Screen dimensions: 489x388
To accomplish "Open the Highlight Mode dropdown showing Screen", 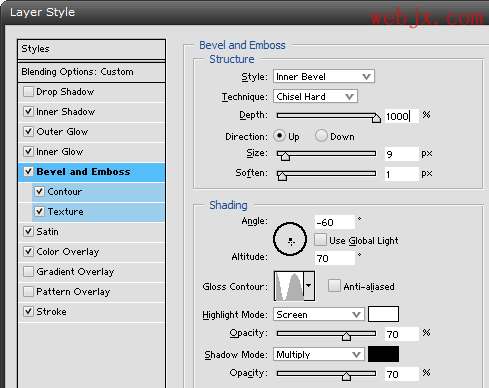I will coord(319,314).
